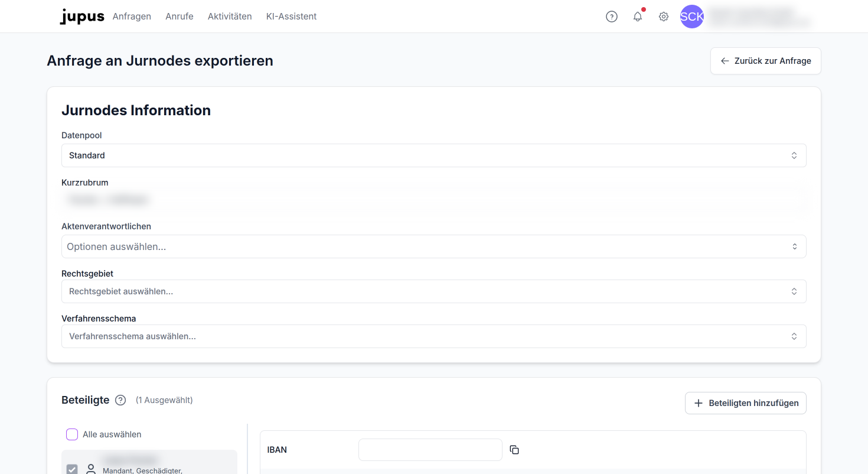Open the Verfahrensschema dropdown

[x=434, y=336]
